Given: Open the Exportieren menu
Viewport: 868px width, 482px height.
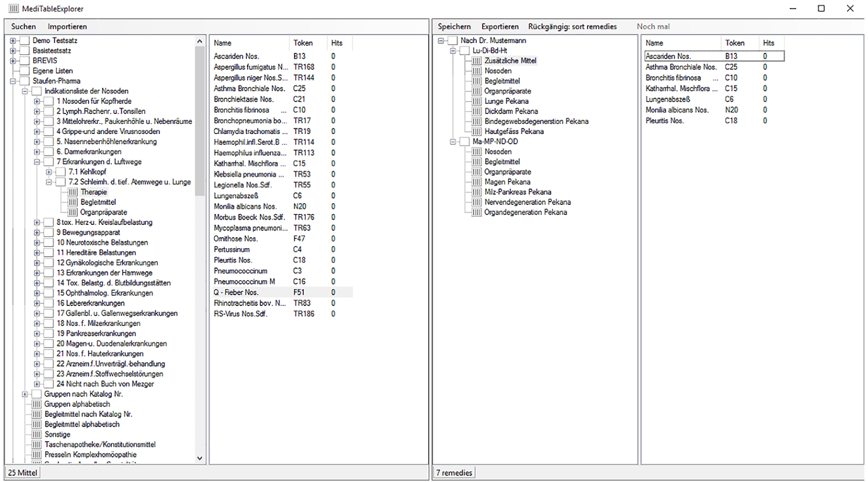Looking at the screenshot, I should tap(500, 27).
